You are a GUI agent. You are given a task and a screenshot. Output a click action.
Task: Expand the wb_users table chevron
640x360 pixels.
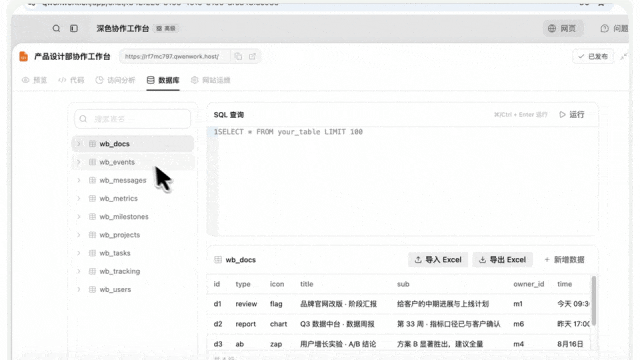click(79, 289)
